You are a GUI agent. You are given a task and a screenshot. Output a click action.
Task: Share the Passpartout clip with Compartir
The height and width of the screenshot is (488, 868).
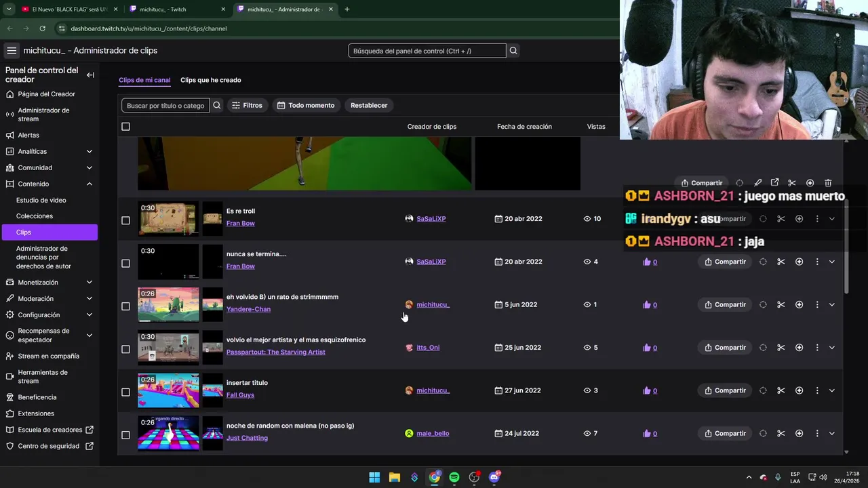[x=725, y=348]
